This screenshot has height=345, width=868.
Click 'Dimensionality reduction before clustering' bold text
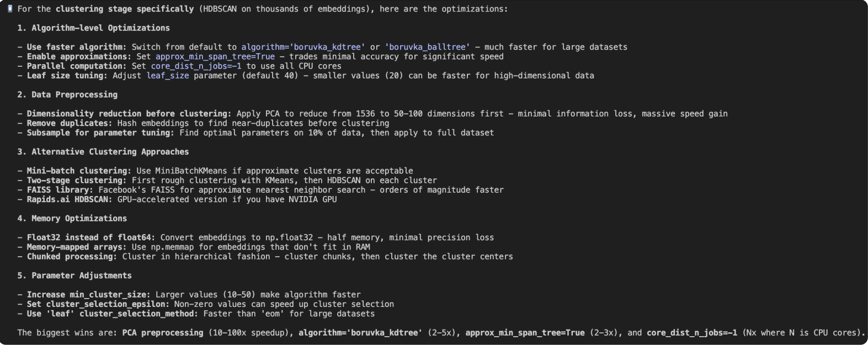129,114
